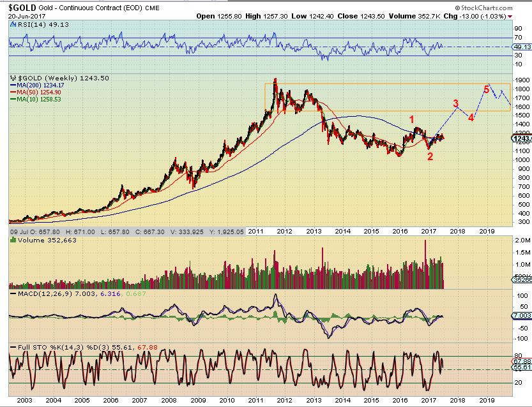Click the 55.61 stochastic tag on right axis
Screen dimensions: 532x407
(x=522, y=367)
